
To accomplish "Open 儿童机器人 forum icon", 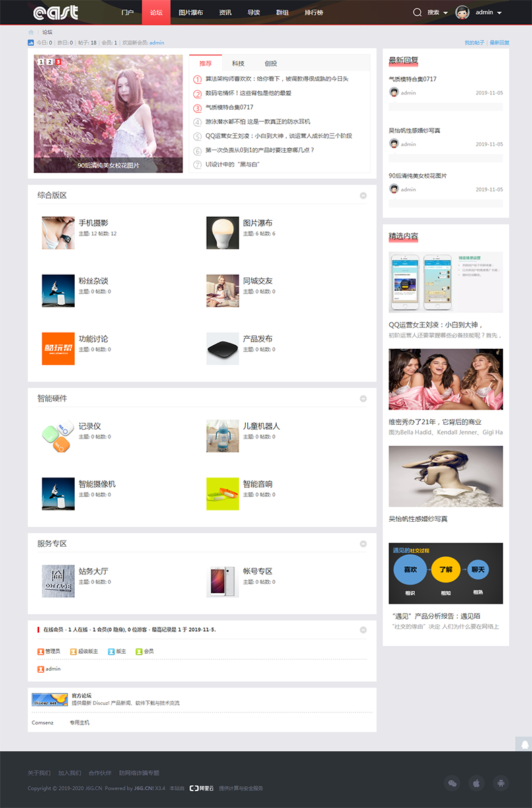I will (x=223, y=436).
